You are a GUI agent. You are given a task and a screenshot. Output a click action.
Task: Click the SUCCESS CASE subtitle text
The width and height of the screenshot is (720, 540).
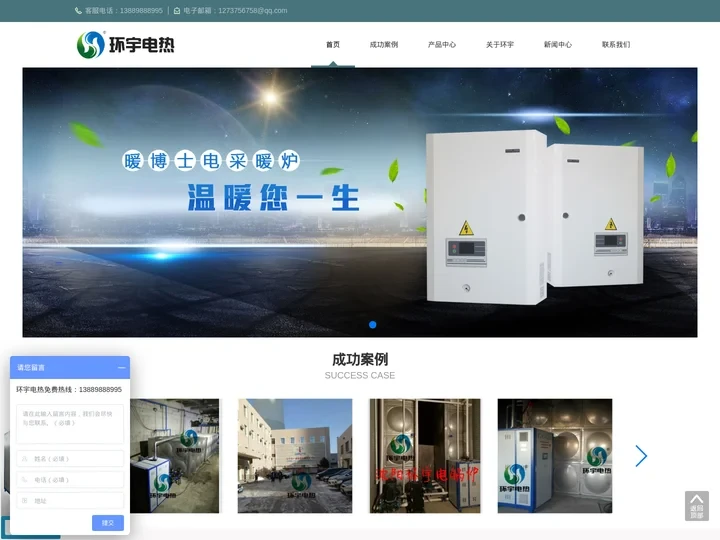[x=360, y=376]
